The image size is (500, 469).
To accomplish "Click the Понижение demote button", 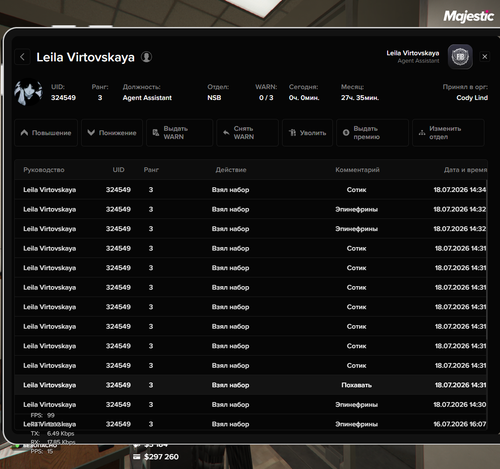I will (x=112, y=133).
